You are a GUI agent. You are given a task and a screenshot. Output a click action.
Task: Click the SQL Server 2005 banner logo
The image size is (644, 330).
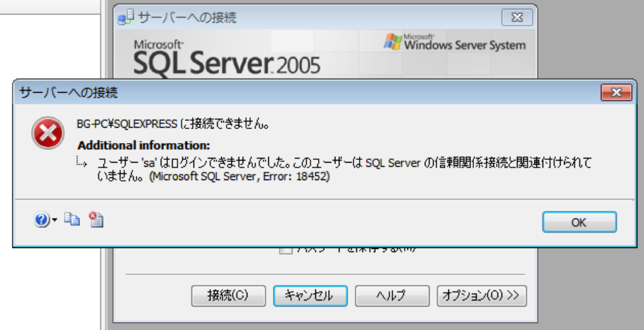point(227,57)
